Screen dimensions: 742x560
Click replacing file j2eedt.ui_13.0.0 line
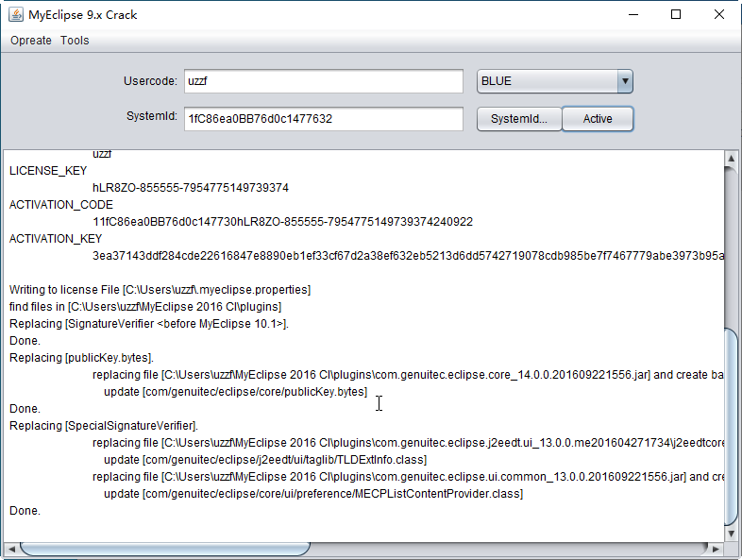tap(408, 443)
